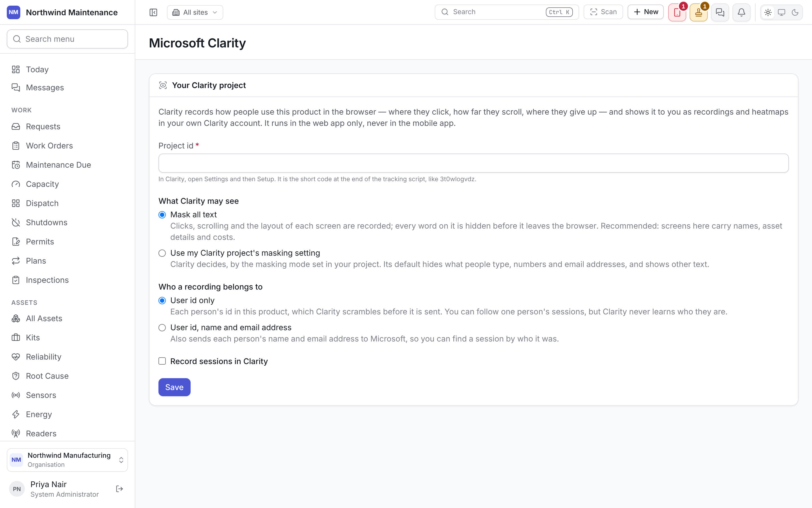The height and width of the screenshot is (508, 812).
Task: Open Shutdowns in the sidebar
Action: [x=67, y=222]
